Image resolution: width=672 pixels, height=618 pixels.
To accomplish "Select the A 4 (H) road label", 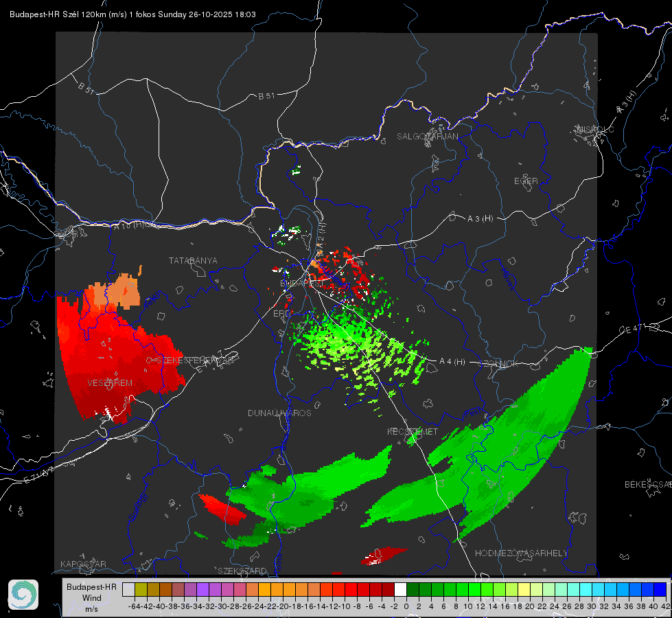I will [x=452, y=362].
